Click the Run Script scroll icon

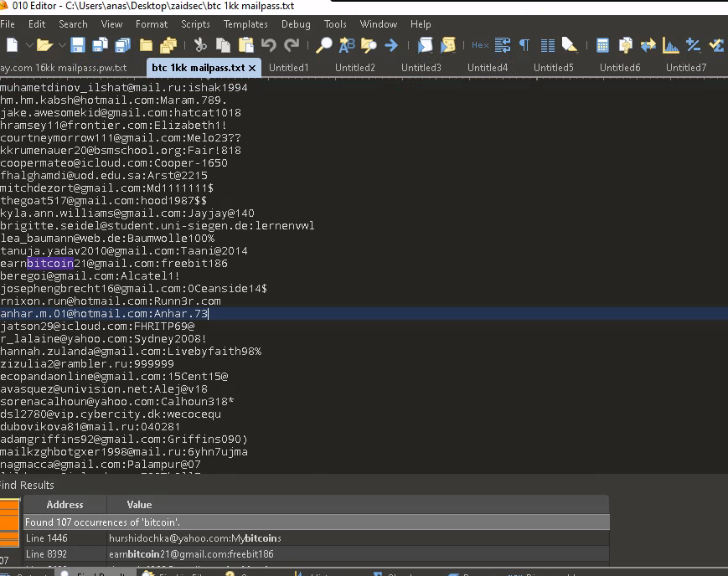point(425,45)
